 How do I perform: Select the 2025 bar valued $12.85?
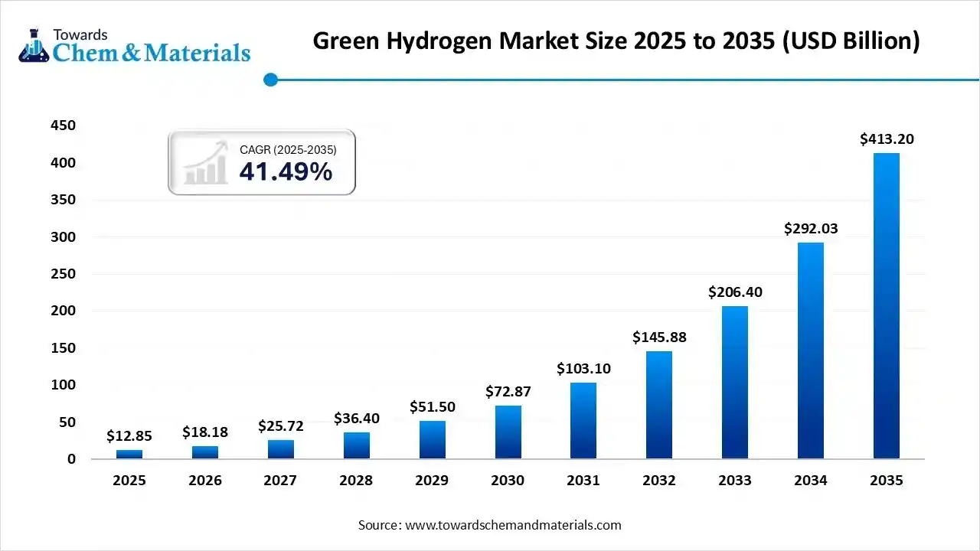(x=129, y=453)
